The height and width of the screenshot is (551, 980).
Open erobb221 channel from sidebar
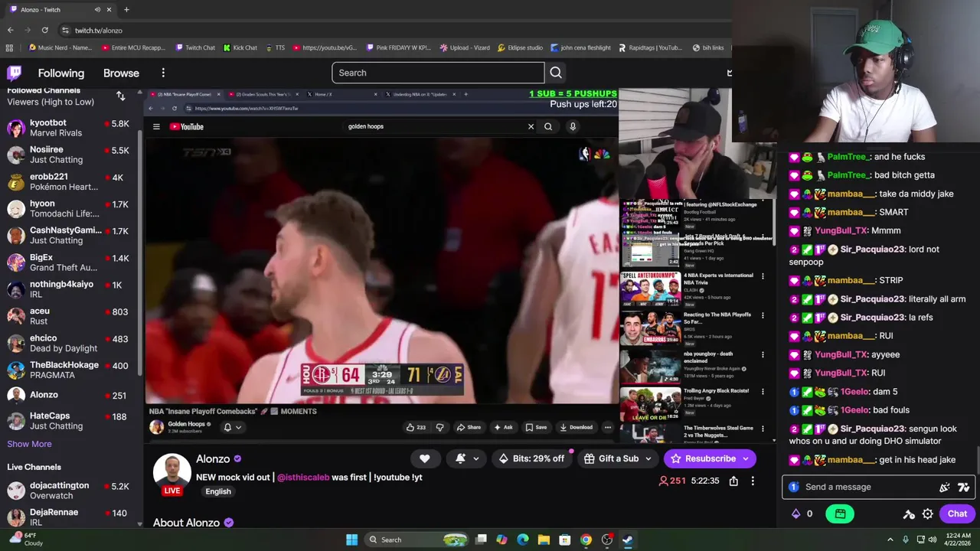[x=69, y=181]
